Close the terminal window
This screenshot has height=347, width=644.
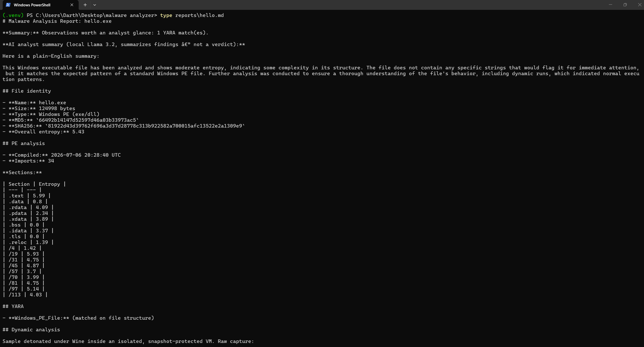tap(639, 5)
